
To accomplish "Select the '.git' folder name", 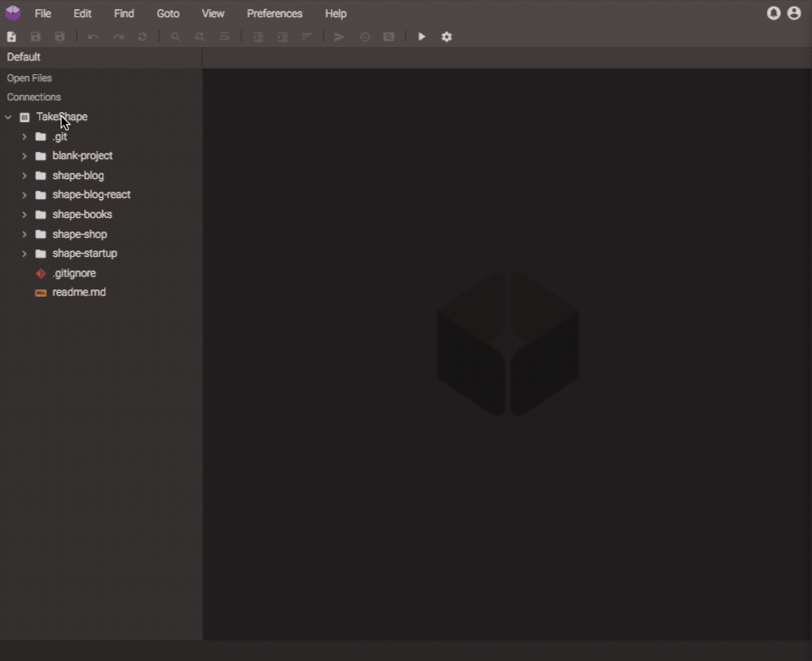I will click(60, 137).
